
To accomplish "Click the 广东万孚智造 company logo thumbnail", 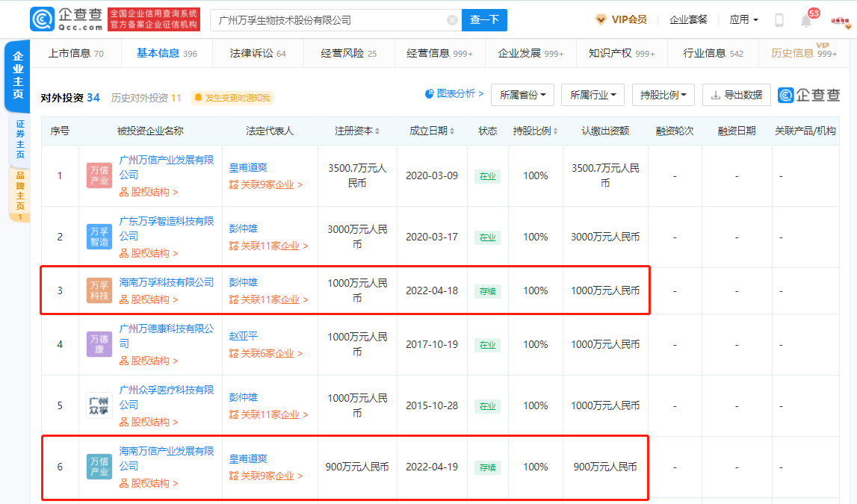I will pos(99,237).
